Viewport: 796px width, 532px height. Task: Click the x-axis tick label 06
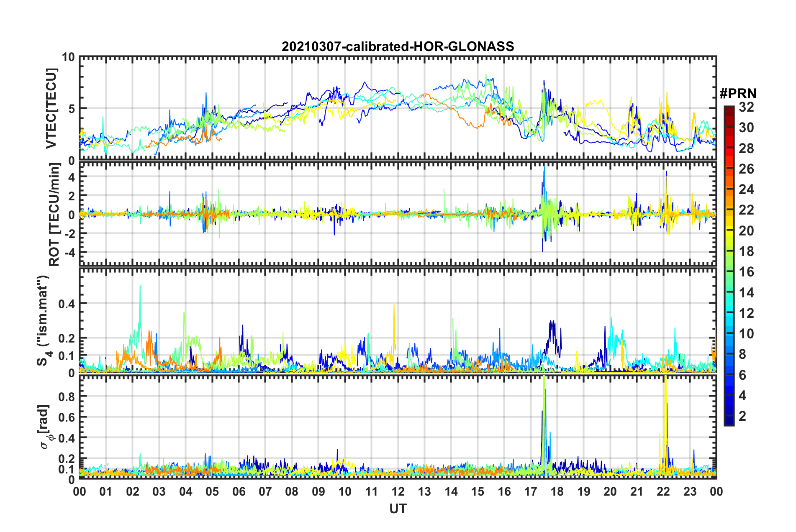tap(239, 491)
